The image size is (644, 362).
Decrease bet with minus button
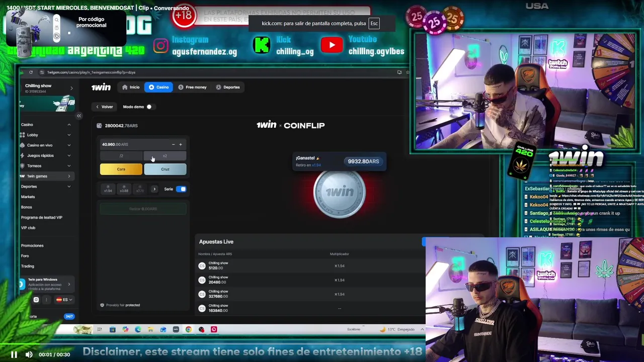click(x=173, y=145)
